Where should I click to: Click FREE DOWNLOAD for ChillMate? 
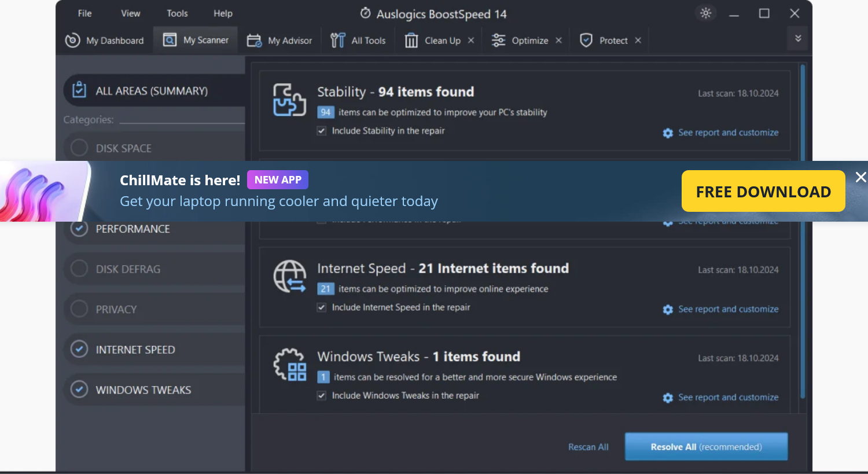[763, 191]
